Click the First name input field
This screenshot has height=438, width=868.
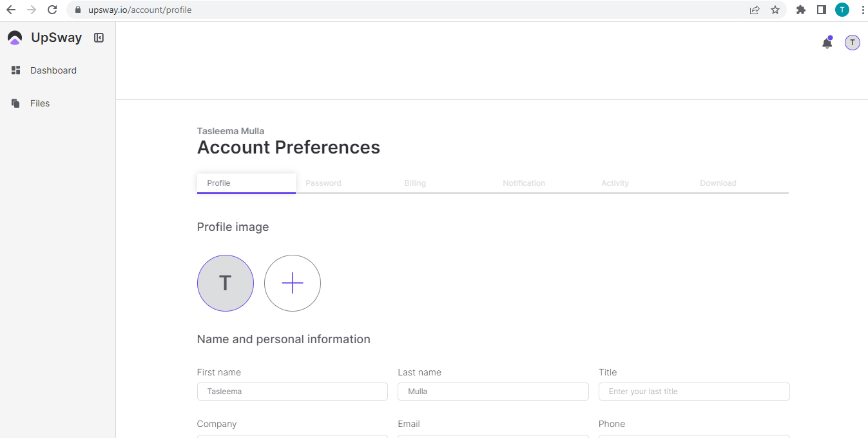293,392
